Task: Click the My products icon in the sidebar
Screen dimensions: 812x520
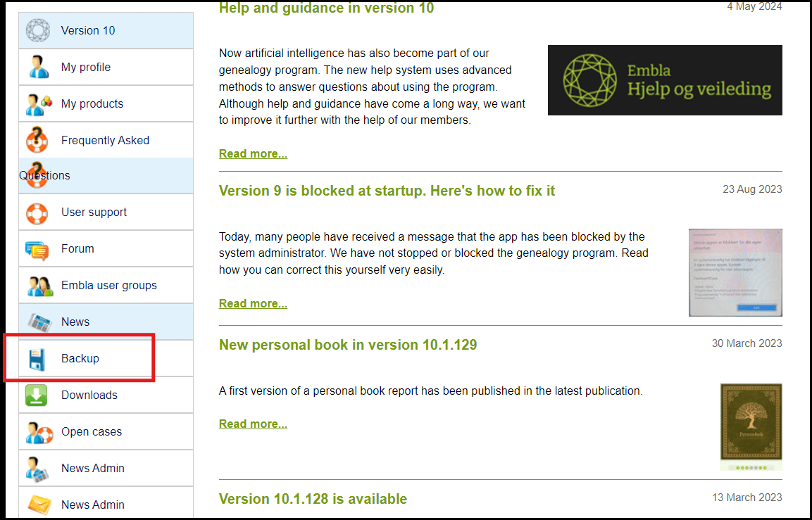Action: 38,104
